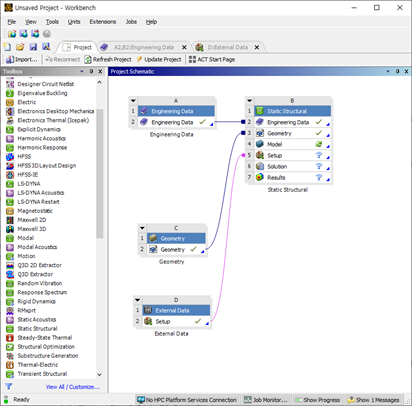Click the New Project toolbar icon

(7, 47)
